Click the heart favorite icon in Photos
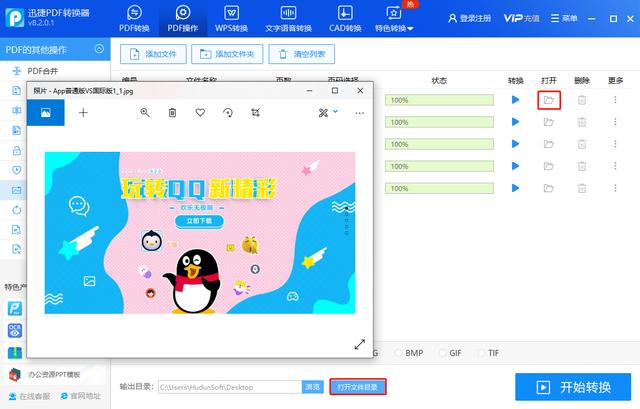 click(x=200, y=113)
